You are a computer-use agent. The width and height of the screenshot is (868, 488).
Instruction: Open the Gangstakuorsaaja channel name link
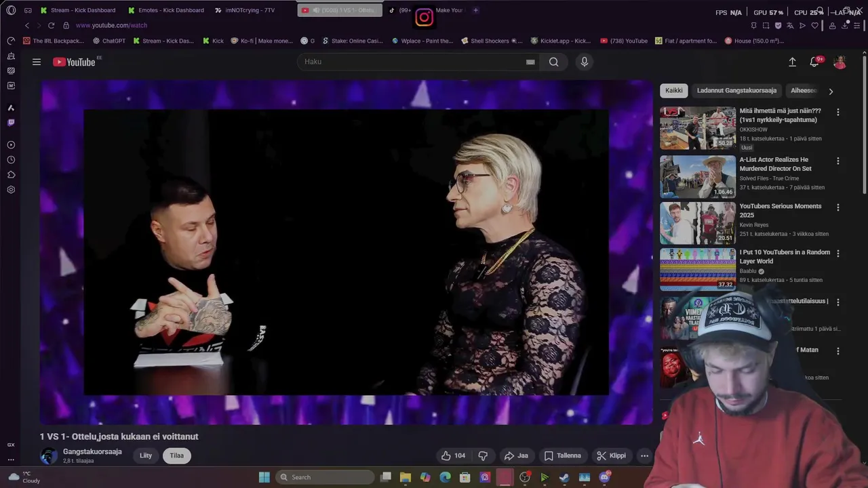[x=92, y=451]
